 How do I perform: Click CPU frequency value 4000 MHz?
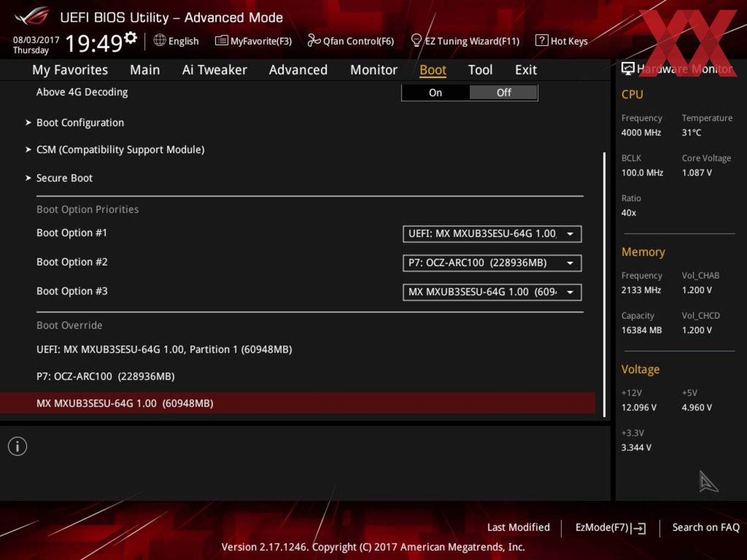coord(641,132)
